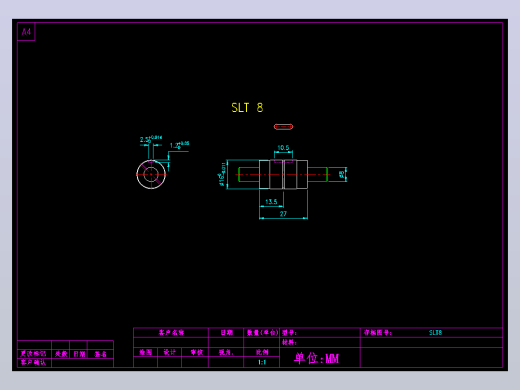The image size is (520, 390).
Task: Select the circular end view of the part
Action: pos(151,174)
